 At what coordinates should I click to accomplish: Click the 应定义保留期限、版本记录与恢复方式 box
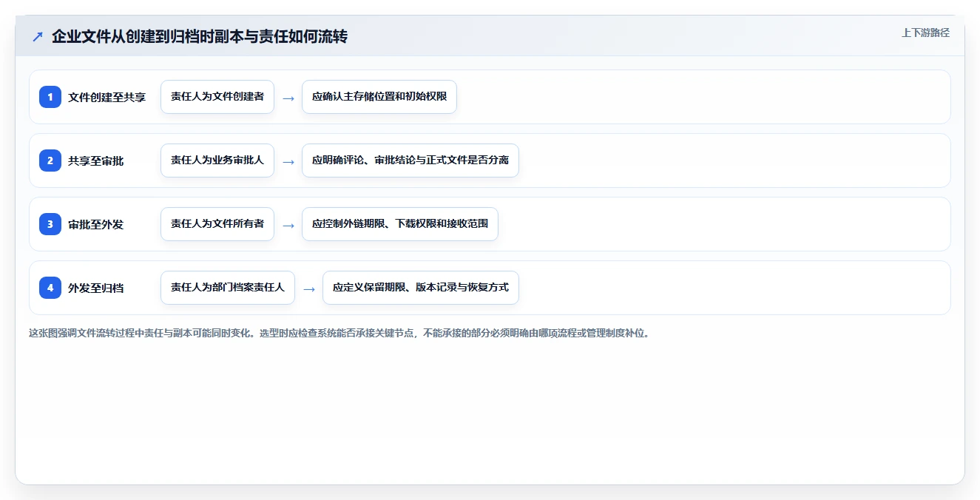(x=421, y=288)
